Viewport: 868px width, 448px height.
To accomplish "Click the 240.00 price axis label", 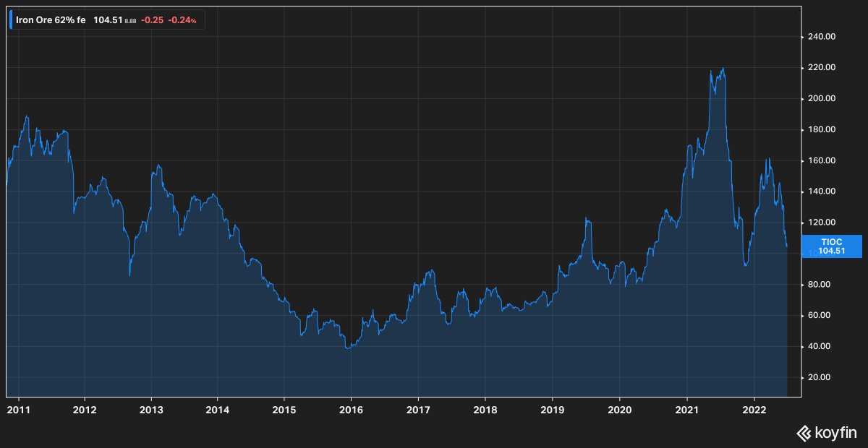I will pos(823,36).
